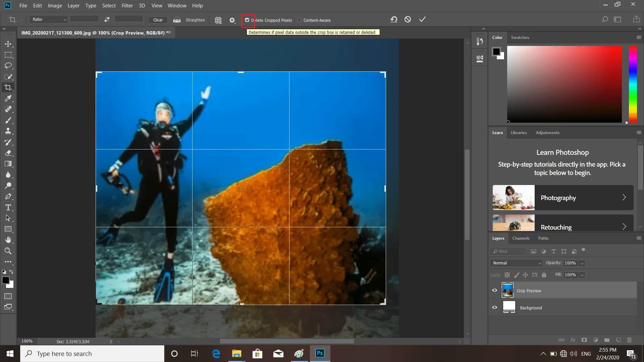Expand the Photography tutorials
644x362 pixels.
tap(563, 197)
